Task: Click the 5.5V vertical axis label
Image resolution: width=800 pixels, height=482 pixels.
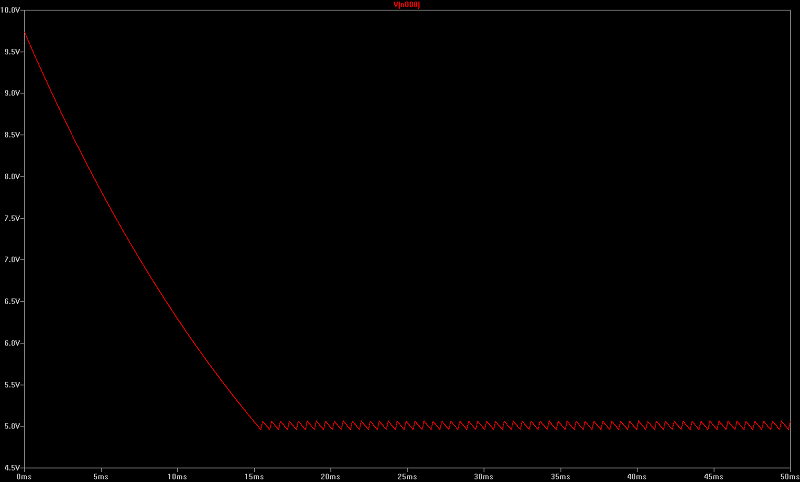Action: [x=10, y=385]
